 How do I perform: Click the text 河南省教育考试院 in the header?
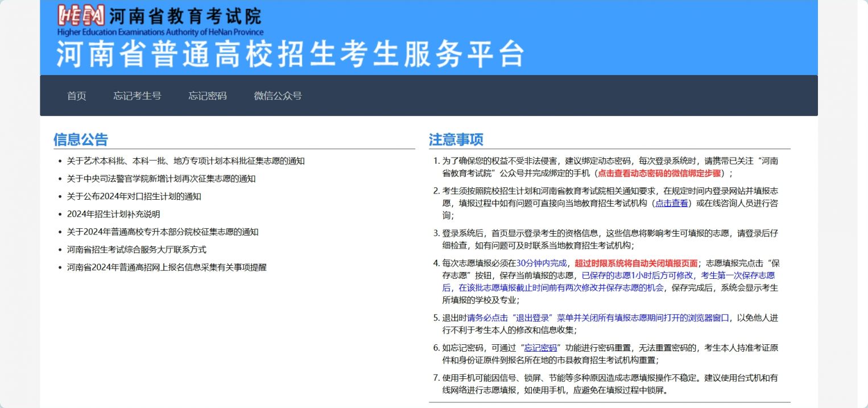185,16
